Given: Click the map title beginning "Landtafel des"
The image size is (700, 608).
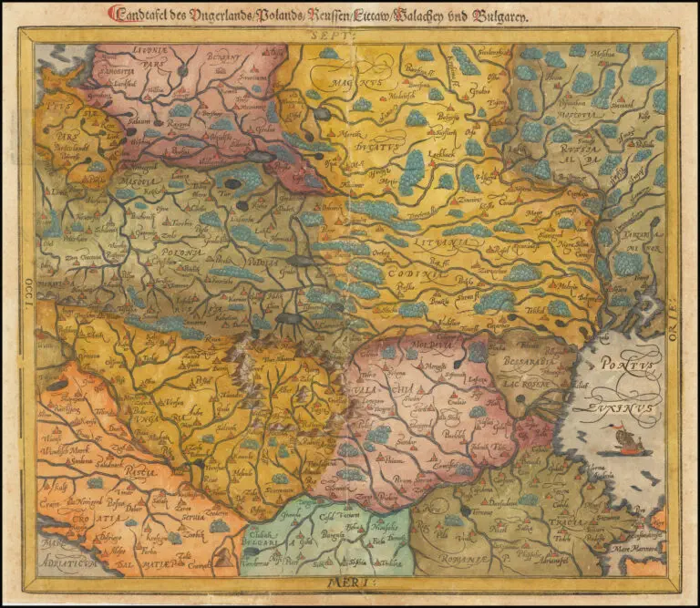Looking at the screenshot, I should tap(318, 15).
